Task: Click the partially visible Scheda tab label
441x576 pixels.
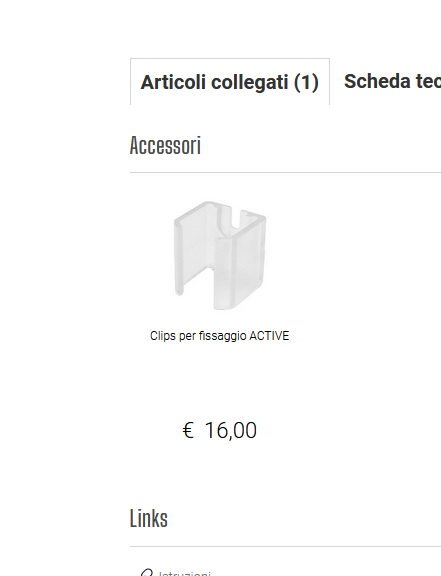Action: (392, 82)
